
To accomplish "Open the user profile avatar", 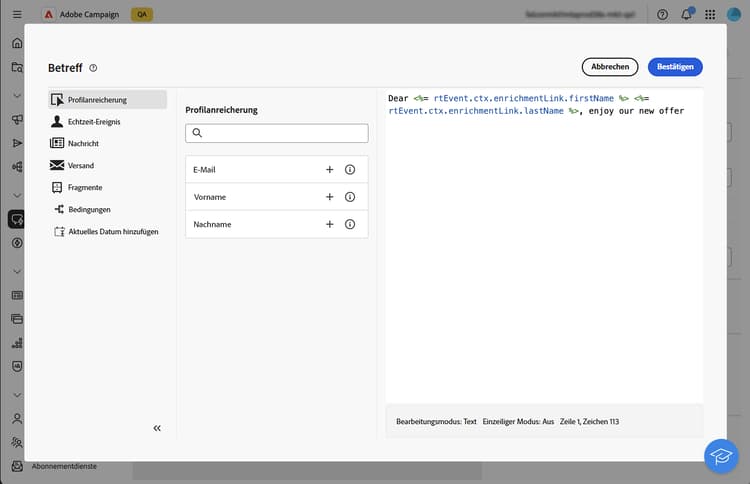I will (734, 14).
